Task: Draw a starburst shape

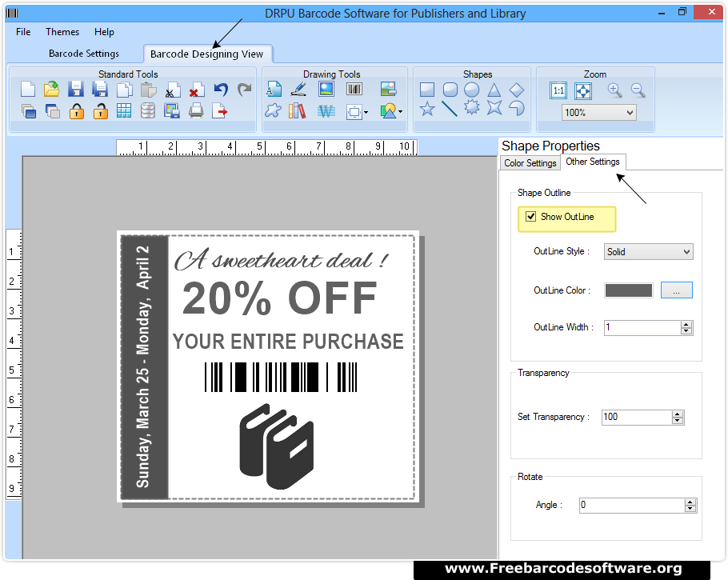Action: (472, 108)
